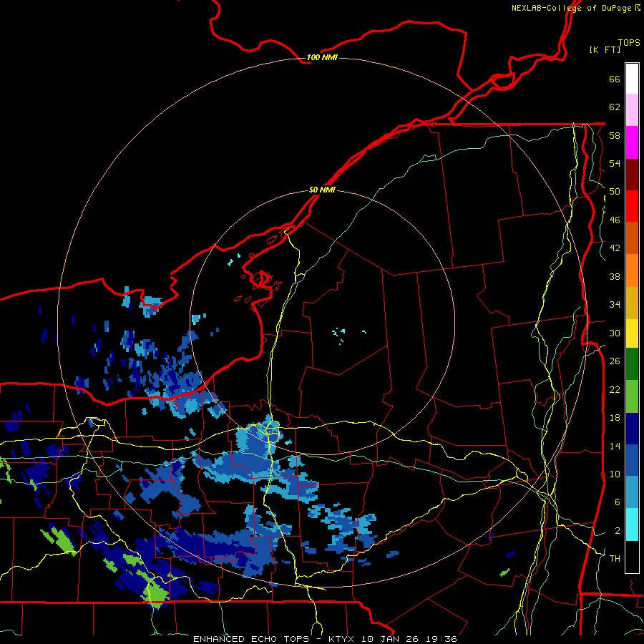
Task: Click the ENHANCED ECHO TOPS product label
Action: point(251,639)
